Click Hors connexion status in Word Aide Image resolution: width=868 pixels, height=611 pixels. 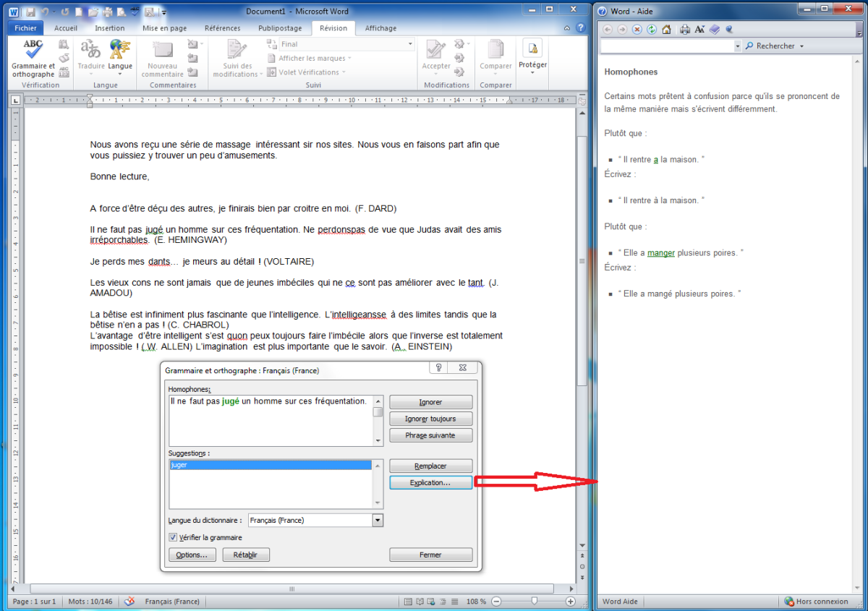(x=816, y=602)
